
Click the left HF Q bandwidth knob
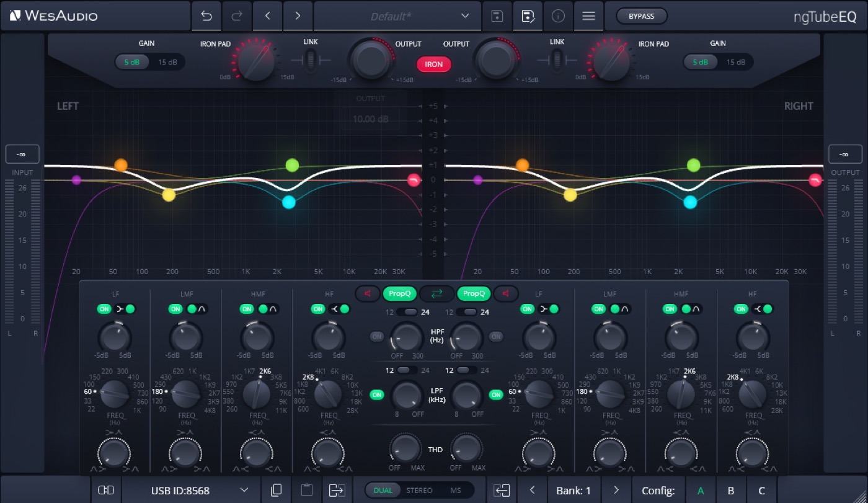point(328,453)
